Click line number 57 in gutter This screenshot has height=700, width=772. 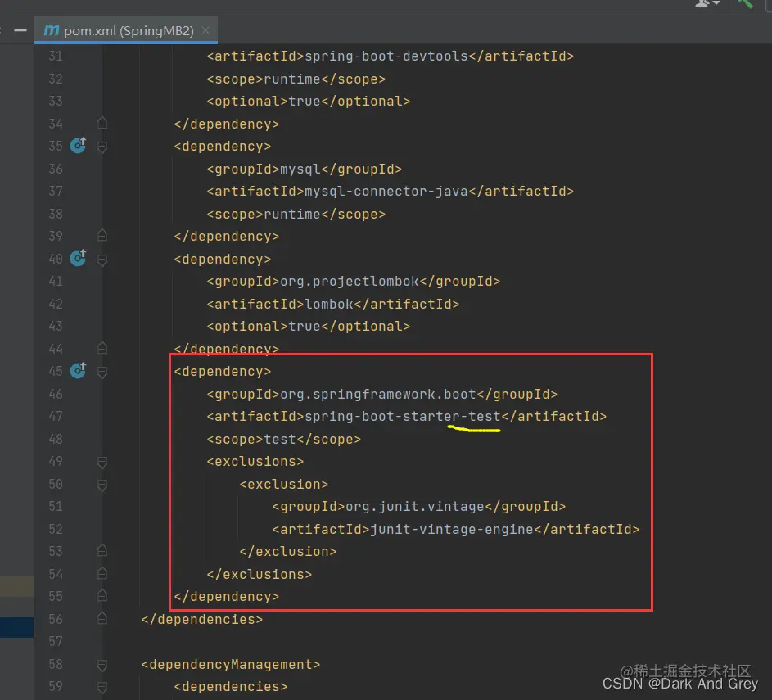pos(56,641)
